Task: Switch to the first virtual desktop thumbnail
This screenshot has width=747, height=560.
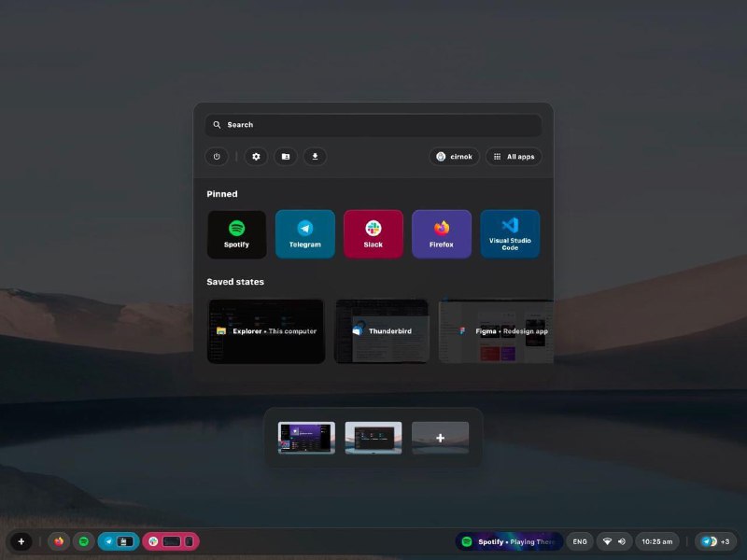Action: 306,438
